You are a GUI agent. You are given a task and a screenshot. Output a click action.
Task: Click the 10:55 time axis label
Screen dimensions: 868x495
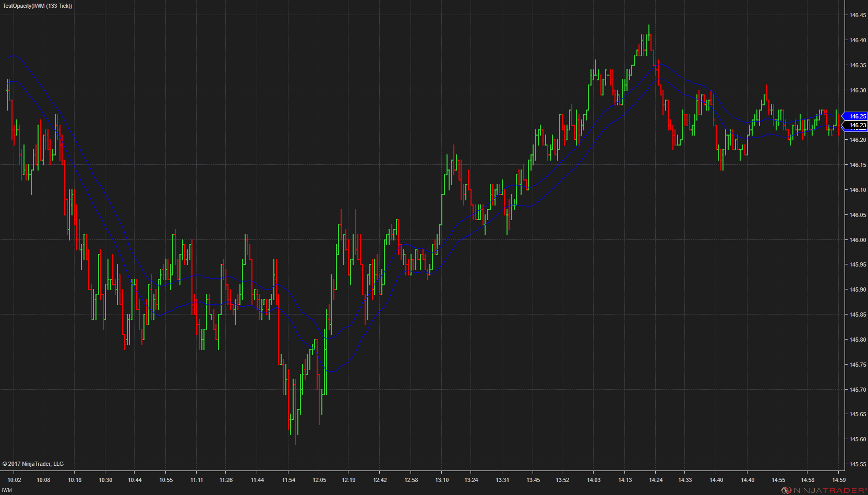click(166, 480)
